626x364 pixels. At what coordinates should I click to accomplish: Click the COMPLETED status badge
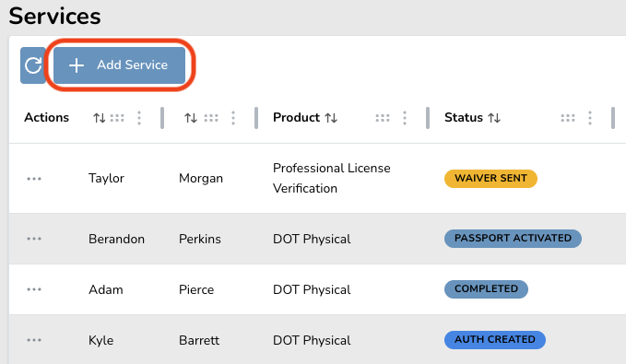486,289
